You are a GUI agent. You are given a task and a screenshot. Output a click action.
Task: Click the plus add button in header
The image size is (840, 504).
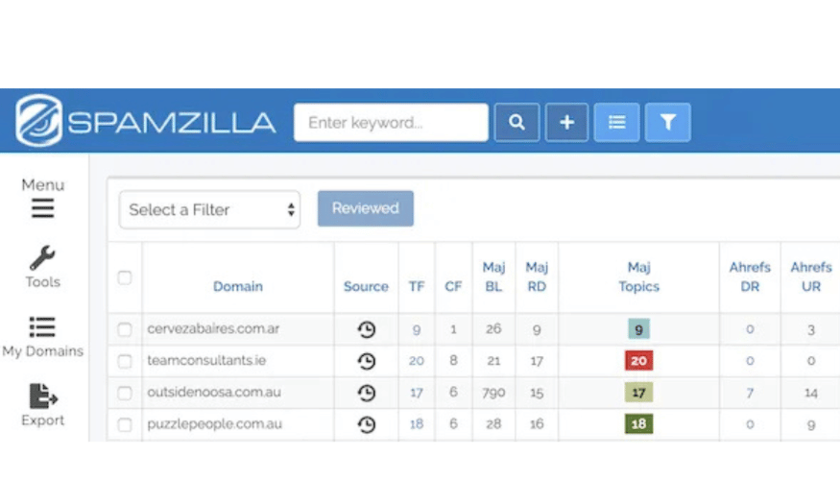[x=566, y=122]
